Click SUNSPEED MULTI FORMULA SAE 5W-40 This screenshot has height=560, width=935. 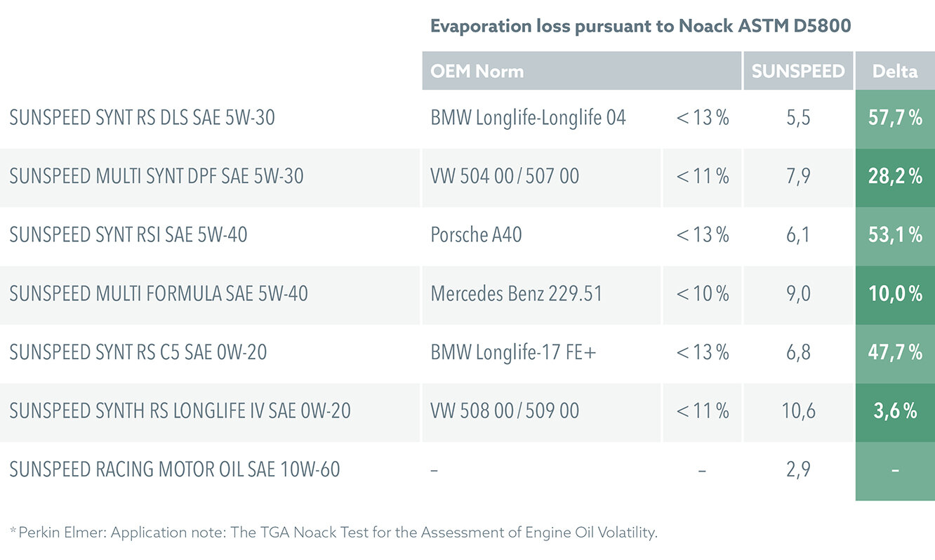coord(159,293)
